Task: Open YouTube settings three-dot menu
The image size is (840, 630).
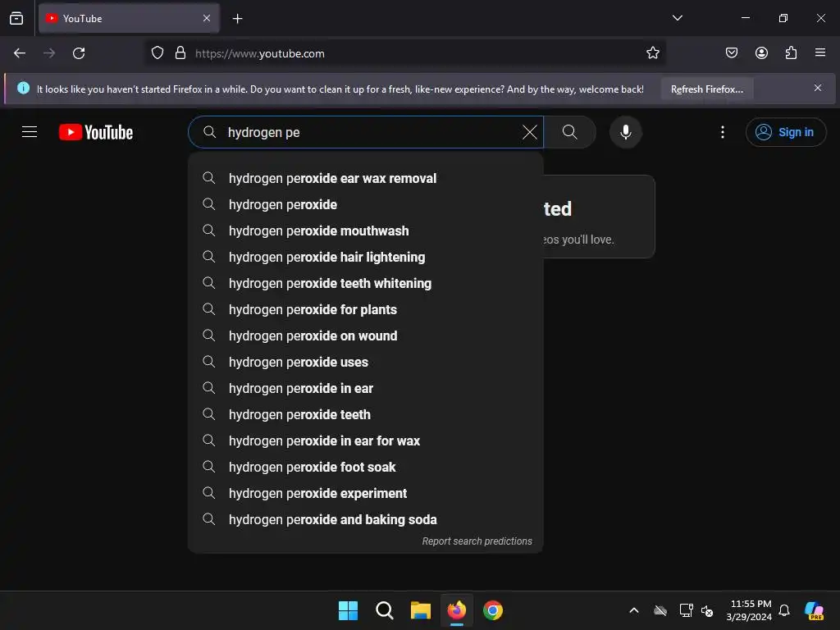Action: click(722, 132)
